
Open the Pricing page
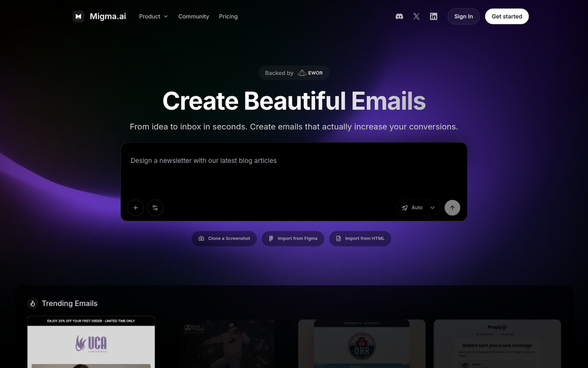coord(228,16)
